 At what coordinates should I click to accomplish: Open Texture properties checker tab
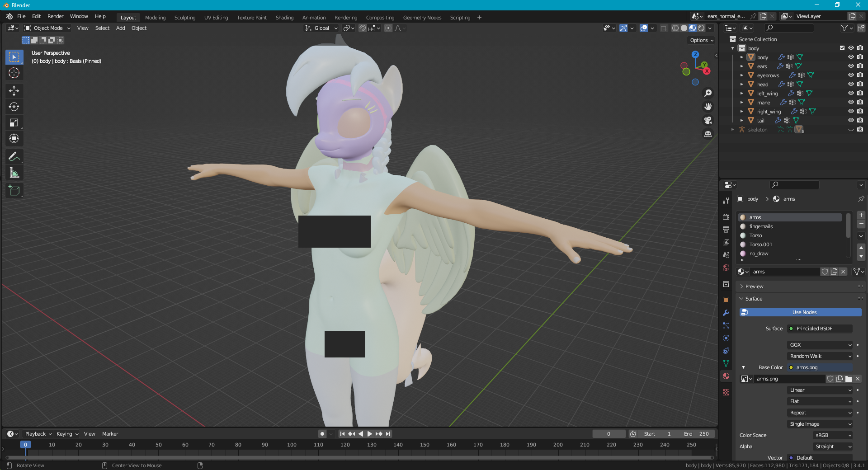click(726, 392)
